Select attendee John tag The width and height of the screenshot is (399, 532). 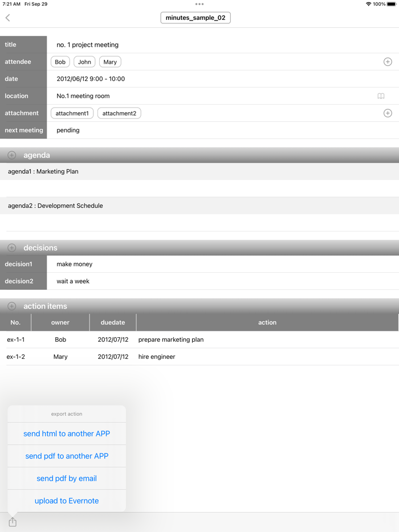pos(84,62)
